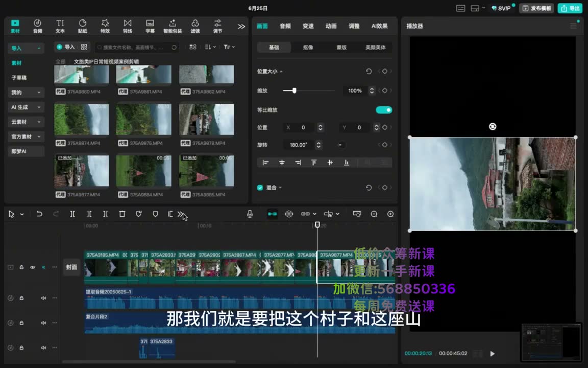588x368 pixels.
Task: Click the microphone record voiceover icon
Action: point(250,214)
